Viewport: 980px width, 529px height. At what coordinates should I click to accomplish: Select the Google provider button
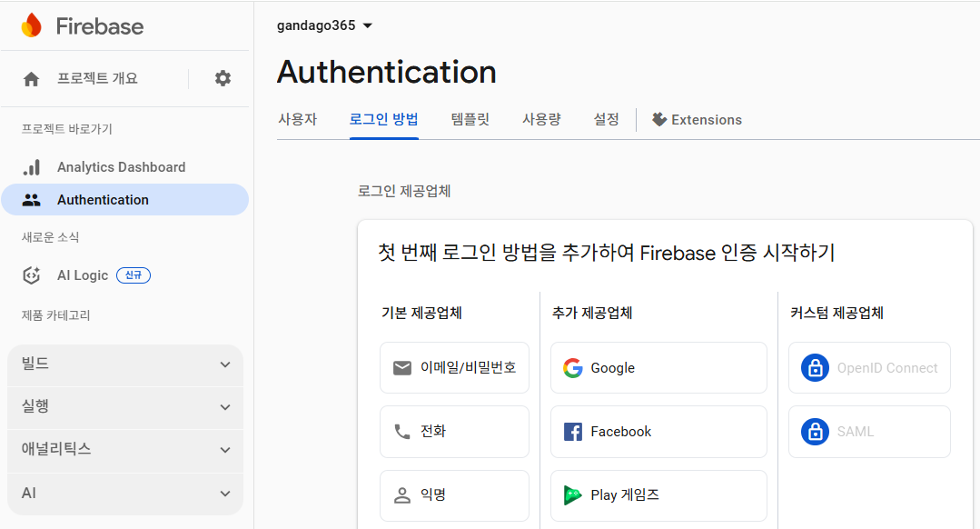point(658,368)
